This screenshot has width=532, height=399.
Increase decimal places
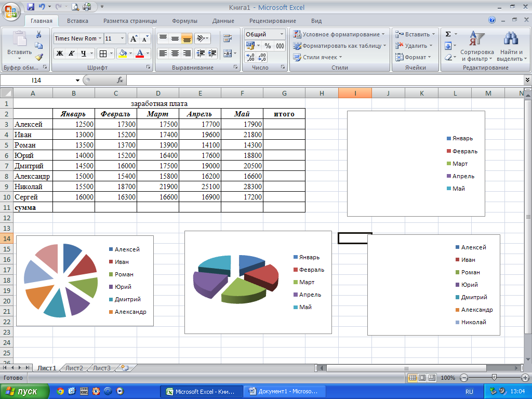[250, 57]
